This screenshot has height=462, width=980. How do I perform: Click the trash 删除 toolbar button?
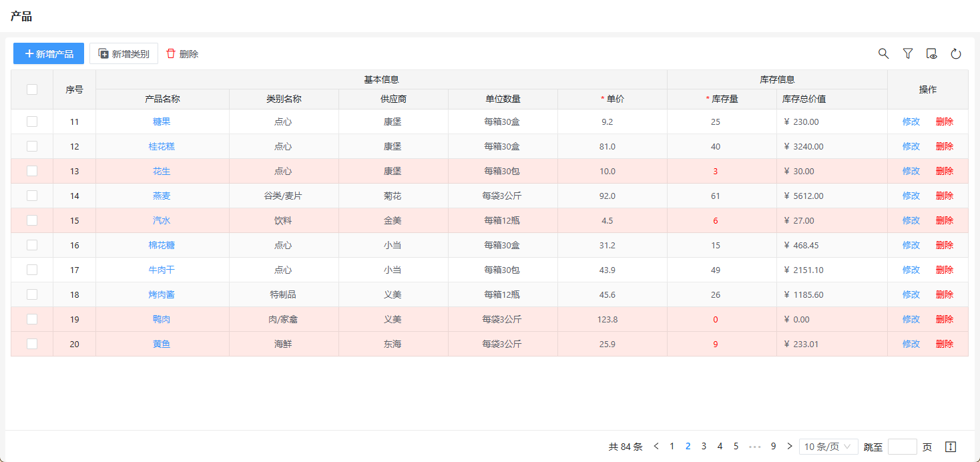point(182,54)
